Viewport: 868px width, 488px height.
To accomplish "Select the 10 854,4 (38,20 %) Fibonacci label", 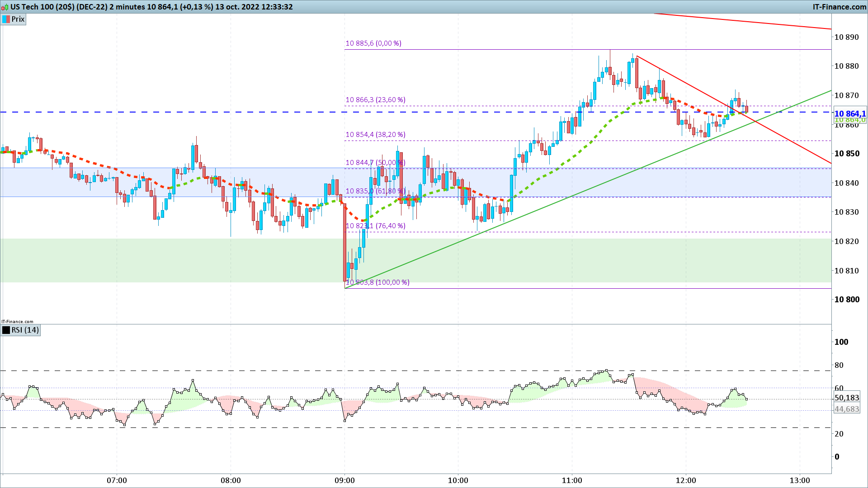I will (x=375, y=135).
